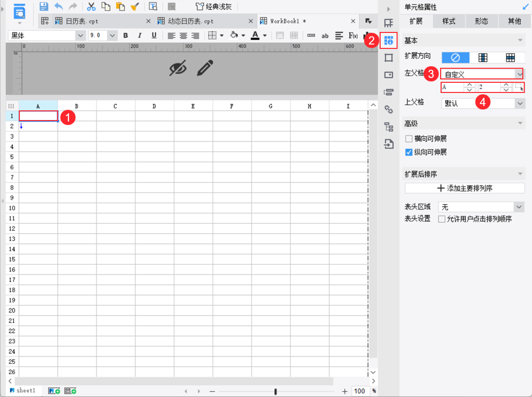Redo the last undone action
Viewport: 532px width, 397px height.
coord(73,6)
